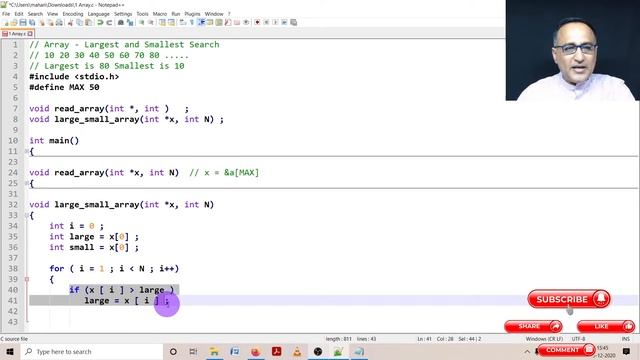Open the File menu

point(6,14)
